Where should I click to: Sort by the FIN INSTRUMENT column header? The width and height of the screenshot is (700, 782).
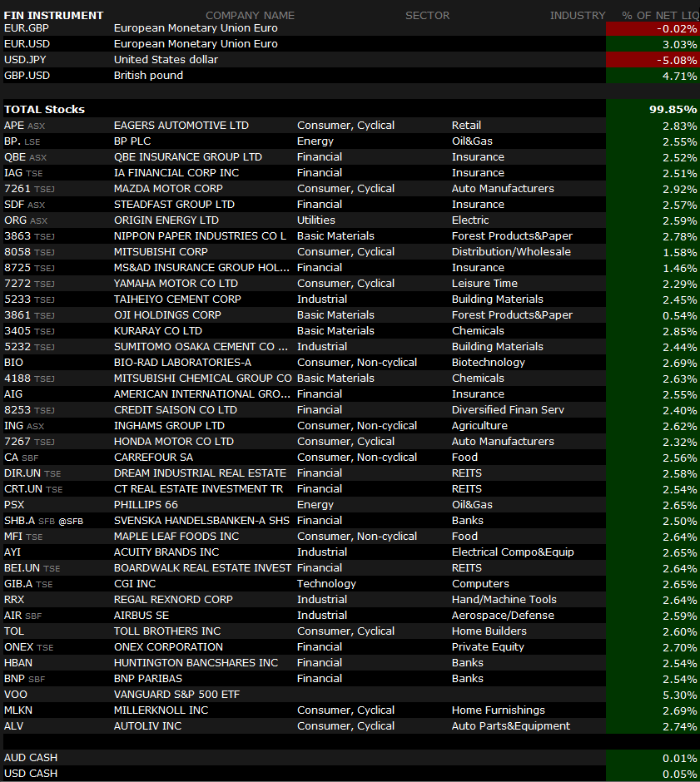[53, 16]
